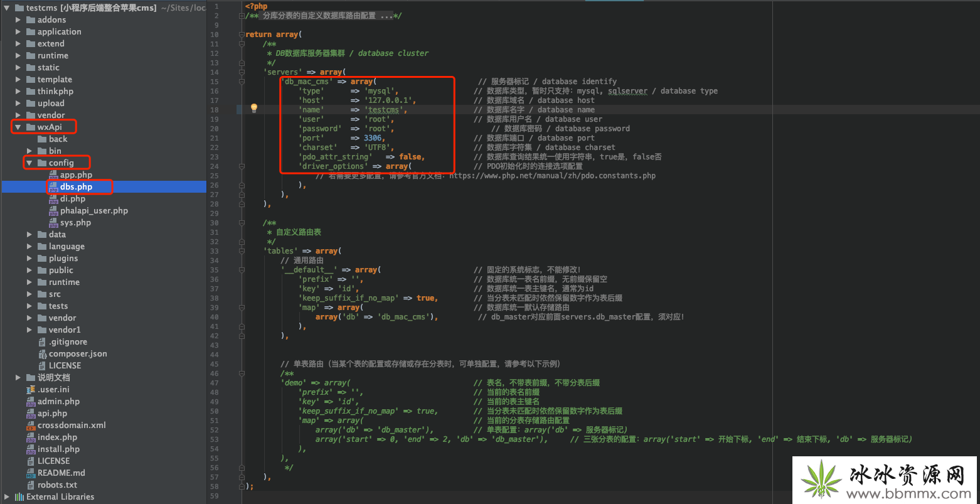Select the public folder label

(61, 271)
